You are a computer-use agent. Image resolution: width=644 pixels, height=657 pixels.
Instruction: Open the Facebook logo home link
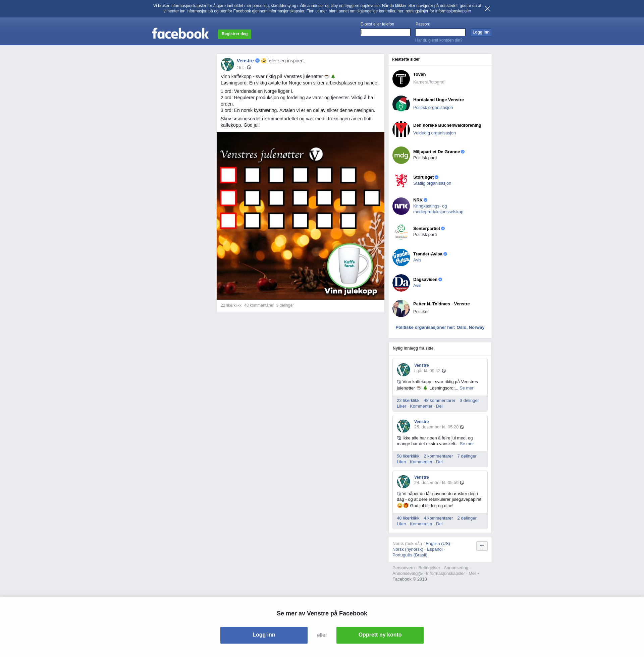(x=180, y=34)
